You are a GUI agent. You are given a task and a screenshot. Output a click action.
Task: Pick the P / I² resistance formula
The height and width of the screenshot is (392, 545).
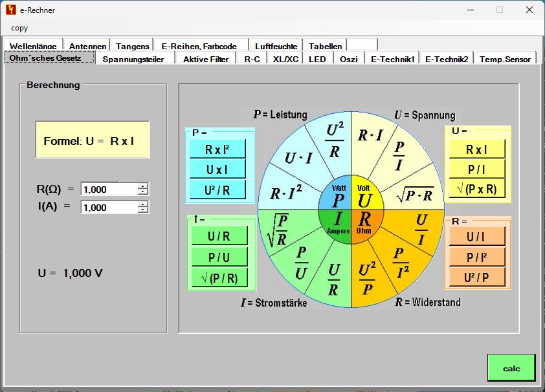(x=477, y=257)
